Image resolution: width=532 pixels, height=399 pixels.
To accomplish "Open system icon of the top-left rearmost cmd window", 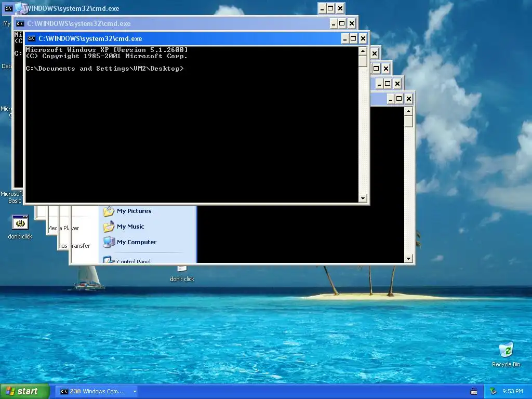I will click(8, 9).
